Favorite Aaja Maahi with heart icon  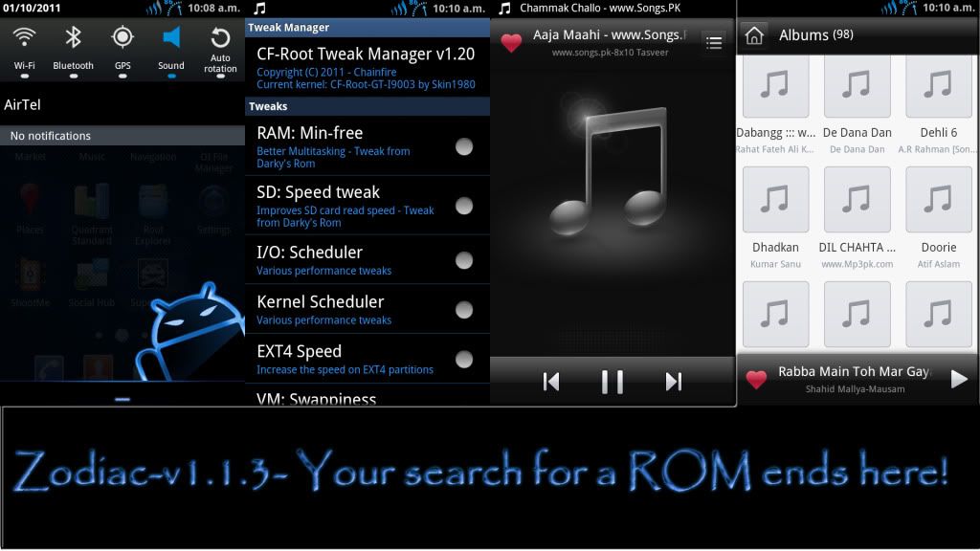click(x=512, y=43)
